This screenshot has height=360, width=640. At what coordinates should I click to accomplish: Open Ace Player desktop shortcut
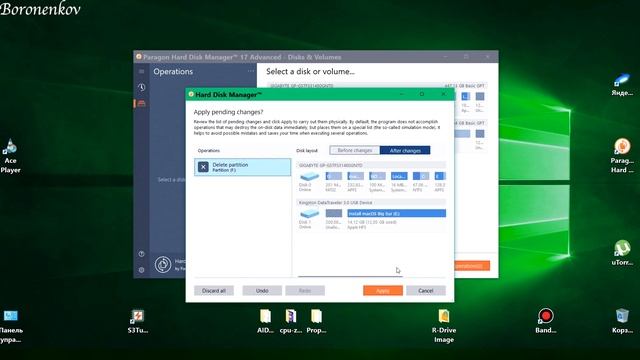(x=10, y=156)
